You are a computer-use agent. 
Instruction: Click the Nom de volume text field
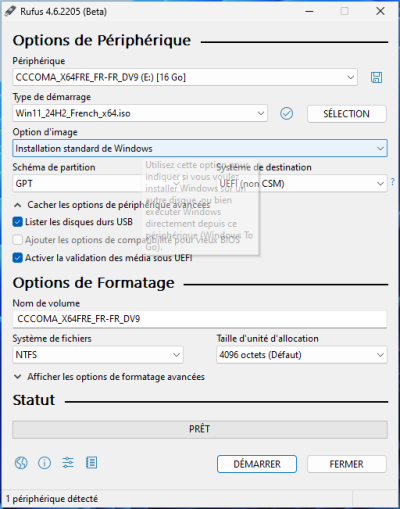(200, 319)
